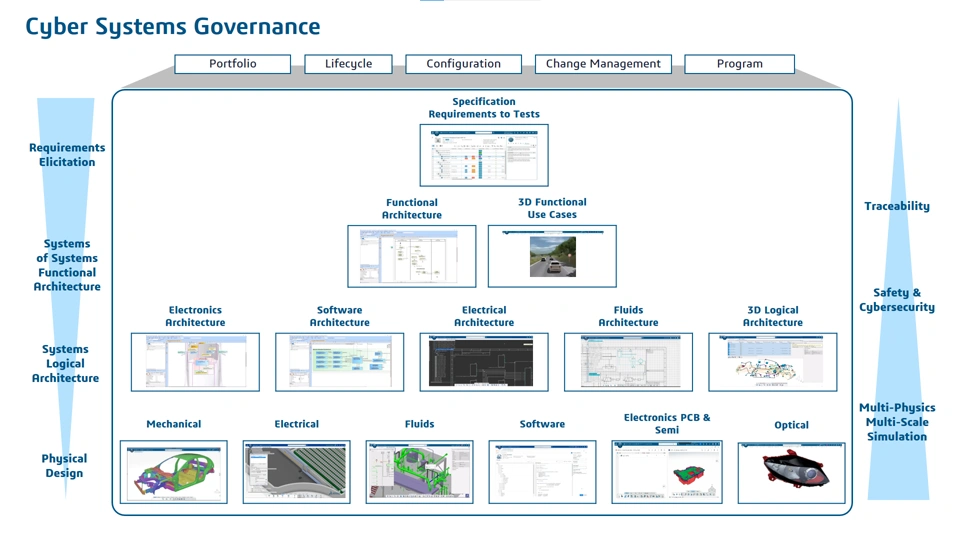Open the Mechanical car body thumbnail

[174, 472]
